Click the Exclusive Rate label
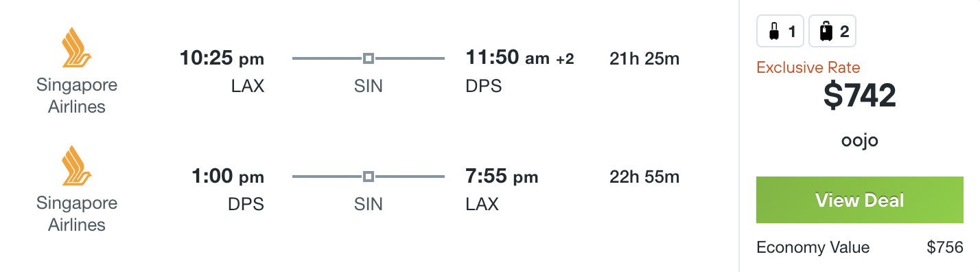 point(808,67)
